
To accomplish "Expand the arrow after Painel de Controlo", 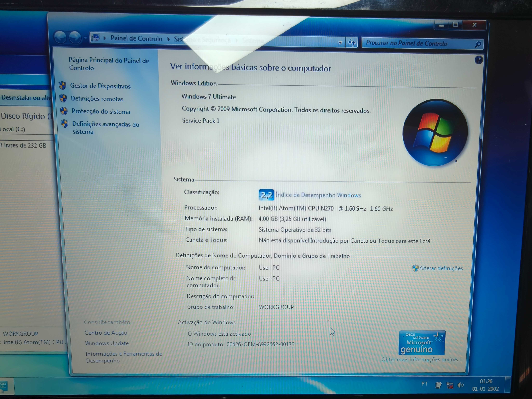I will pos(168,39).
